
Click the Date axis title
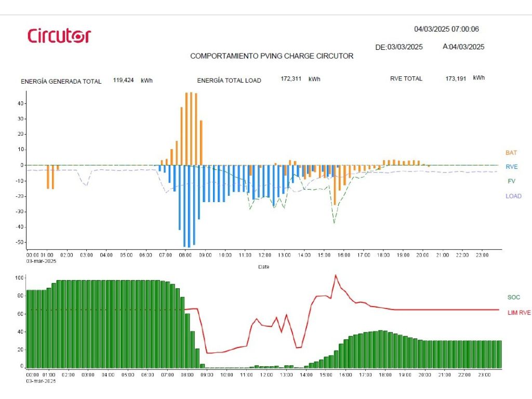pos(264,267)
